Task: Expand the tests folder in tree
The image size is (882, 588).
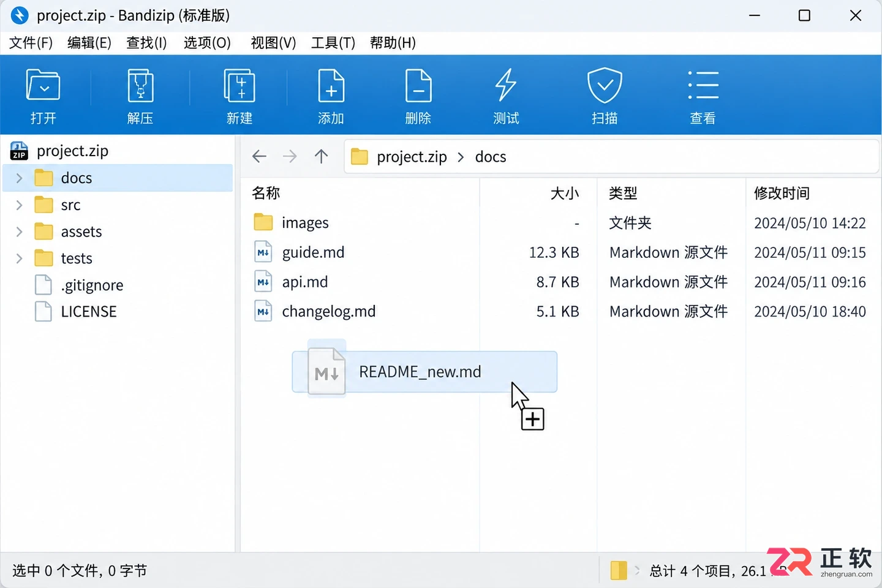Action: click(x=19, y=258)
